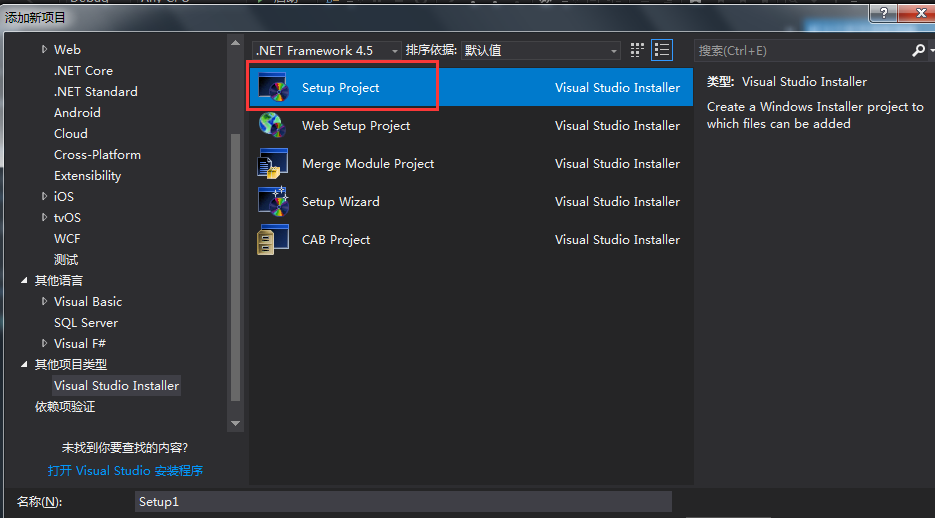
Task: Click Visual Studio Installer in CAB Project row
Action: pos(617,240)
